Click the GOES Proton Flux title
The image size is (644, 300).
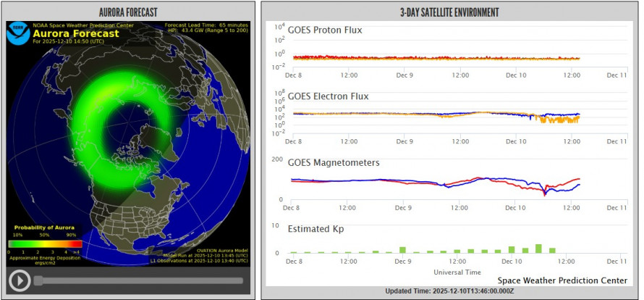coord(325,30)
